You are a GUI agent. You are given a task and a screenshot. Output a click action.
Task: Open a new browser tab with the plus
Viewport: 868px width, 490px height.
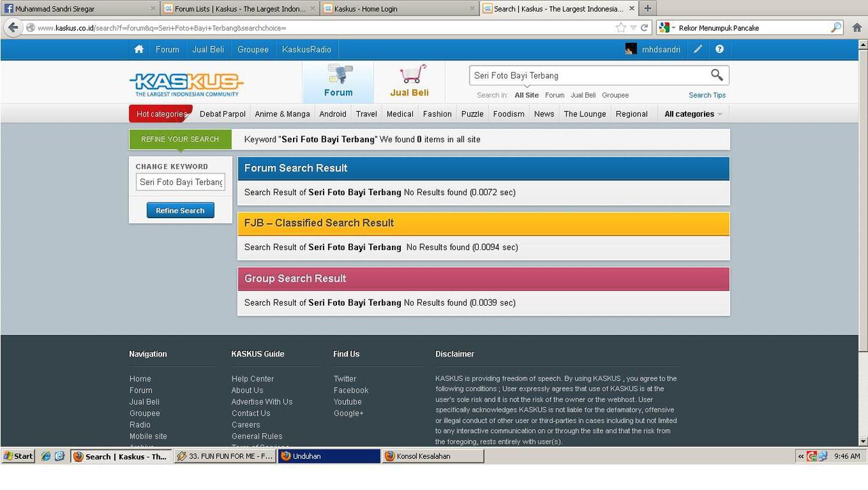point(648,8)
